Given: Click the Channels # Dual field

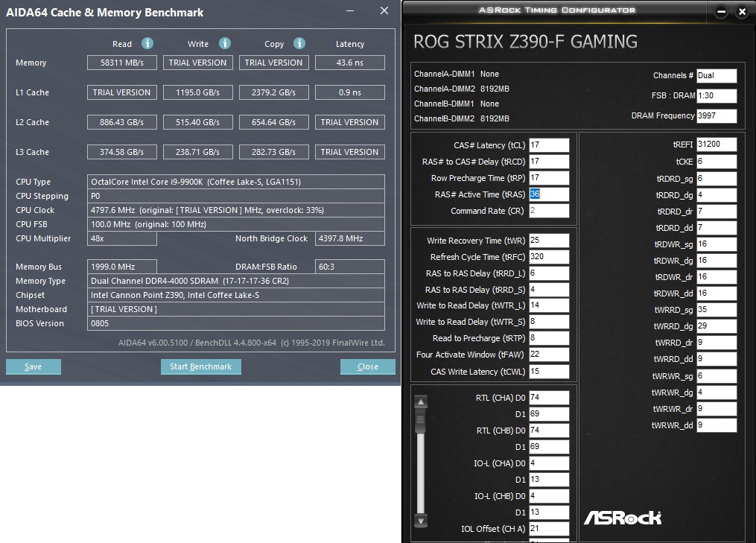Looking at the screenshot, I should [x=717, y=76].
